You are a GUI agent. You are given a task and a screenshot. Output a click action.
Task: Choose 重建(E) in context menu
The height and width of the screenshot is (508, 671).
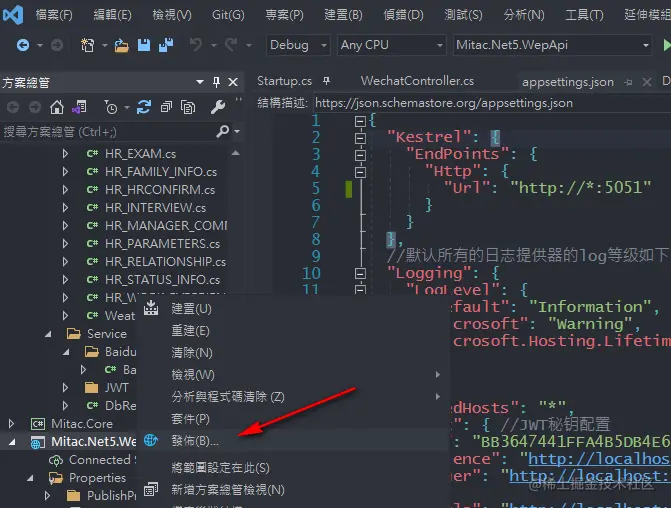(293, 331)
